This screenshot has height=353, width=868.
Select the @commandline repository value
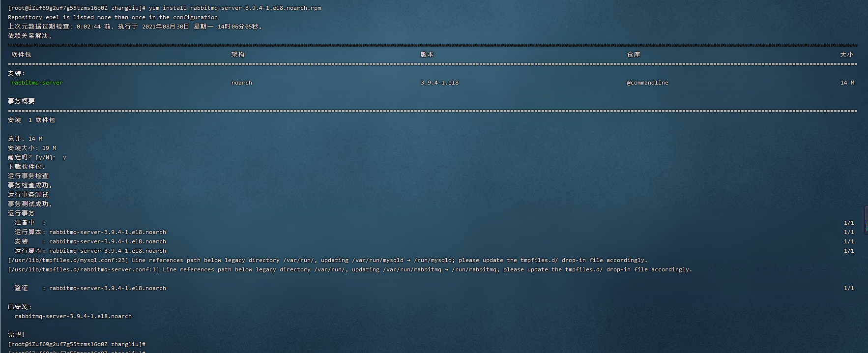click(647, 83)
